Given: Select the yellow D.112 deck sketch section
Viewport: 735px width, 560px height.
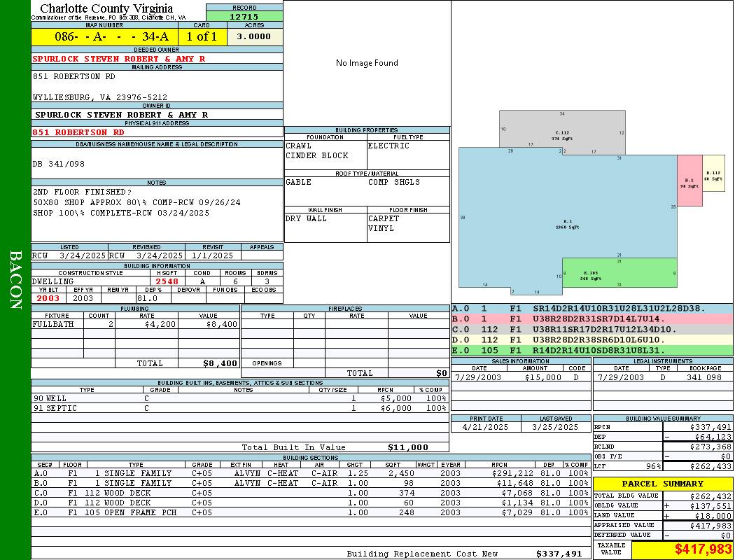Looking at the screenshot, I should pyautogui.click(x=713, y=174).
